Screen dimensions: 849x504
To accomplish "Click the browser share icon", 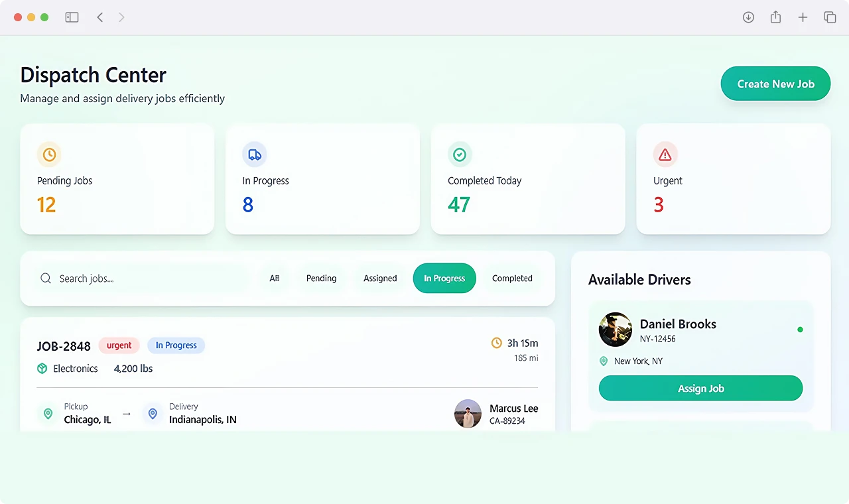I will 775,17.
